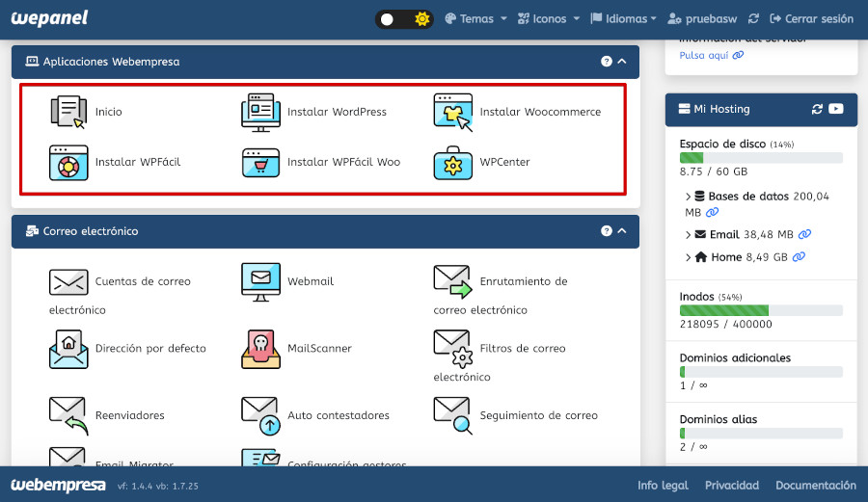The width and height of the screenshot is (868, 502).
Task: Toggle the dark/light mode switch
Action: 404,19
